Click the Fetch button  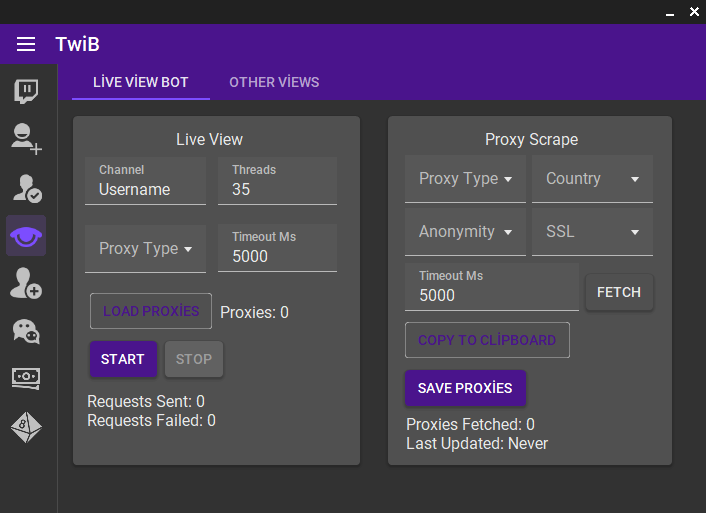pyautogui.click(x=619, y=292)
